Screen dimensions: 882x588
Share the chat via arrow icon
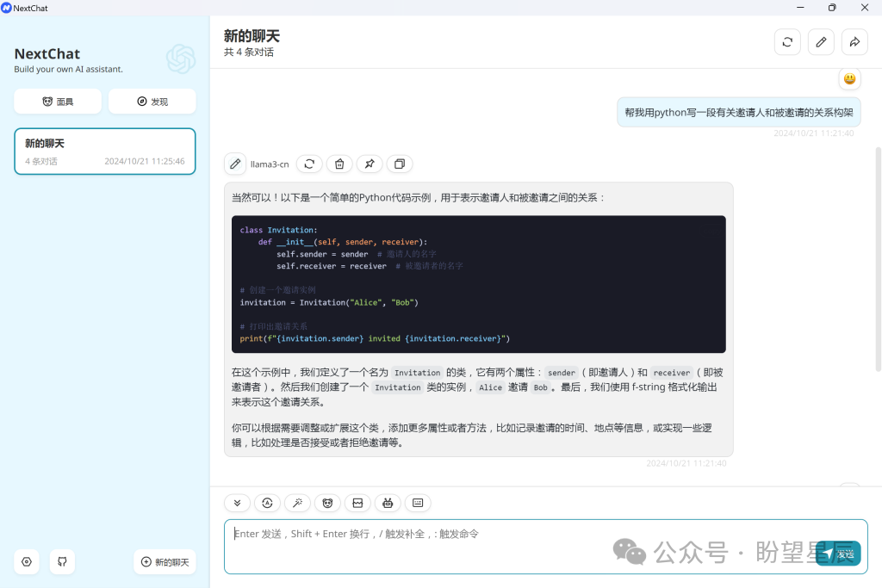point(854,42)
